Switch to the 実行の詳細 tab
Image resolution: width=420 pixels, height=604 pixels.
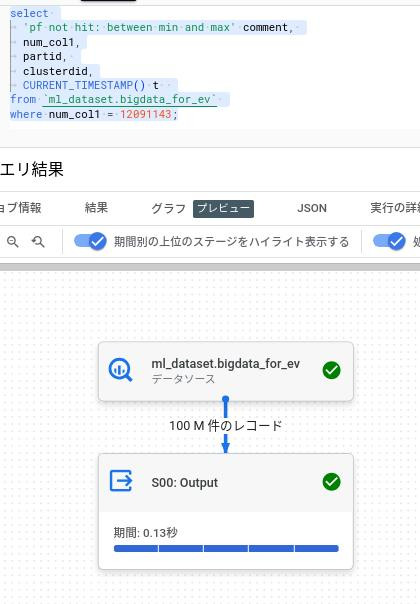395,208
